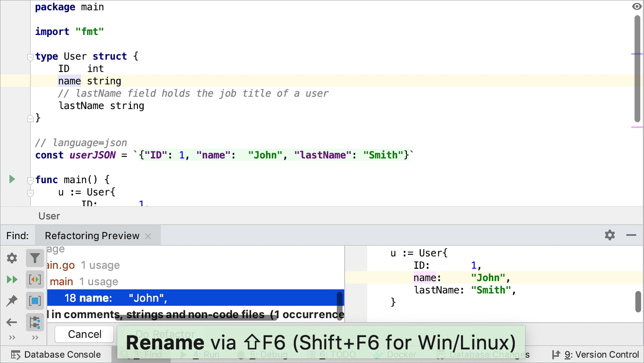Click the lastName field declaration
Screen dimensions: 644x363
(101, 106)
